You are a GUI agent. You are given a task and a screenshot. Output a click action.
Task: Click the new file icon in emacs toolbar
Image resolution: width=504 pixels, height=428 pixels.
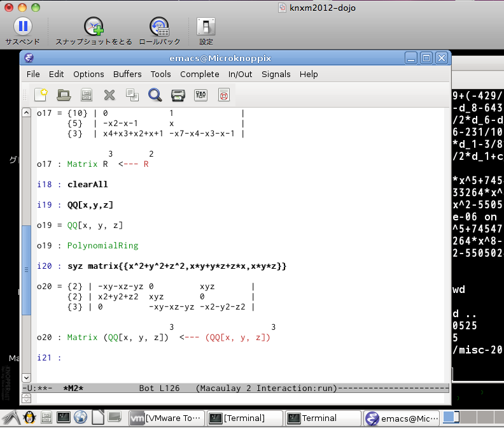point(41,95)
